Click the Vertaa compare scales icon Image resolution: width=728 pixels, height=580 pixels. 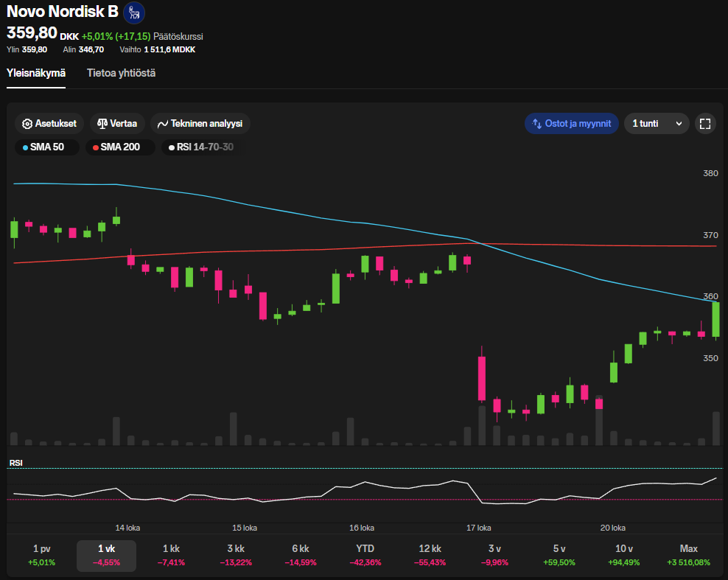pos(102,124)
